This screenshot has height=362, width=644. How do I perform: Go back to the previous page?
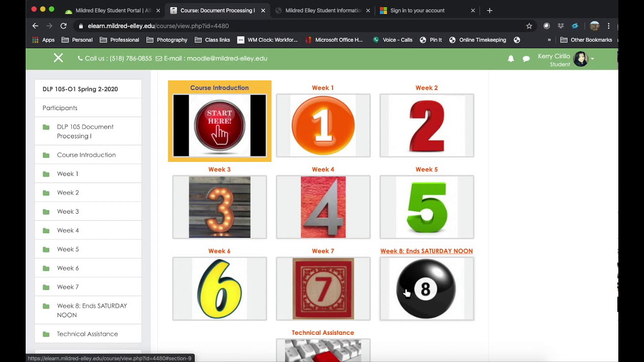[35, 26]
